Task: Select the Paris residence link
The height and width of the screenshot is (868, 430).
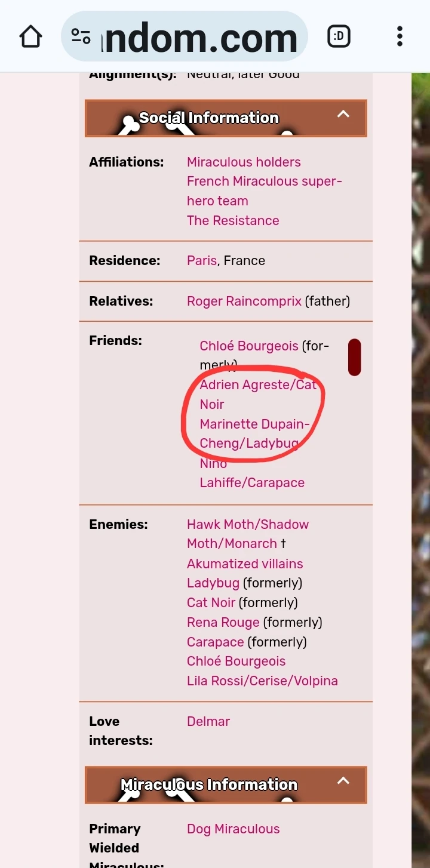Action: pyautogui.click(x=201, y=260)
